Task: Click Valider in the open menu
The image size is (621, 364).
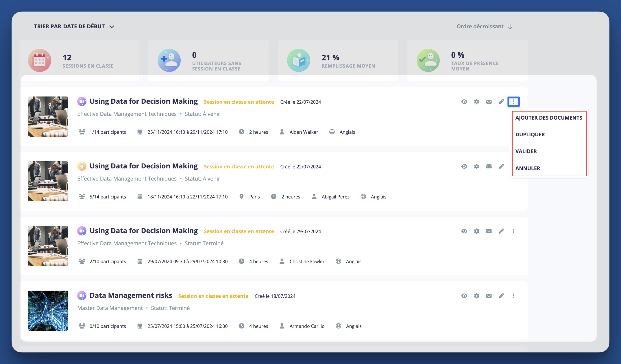Action: pos(526,151)
